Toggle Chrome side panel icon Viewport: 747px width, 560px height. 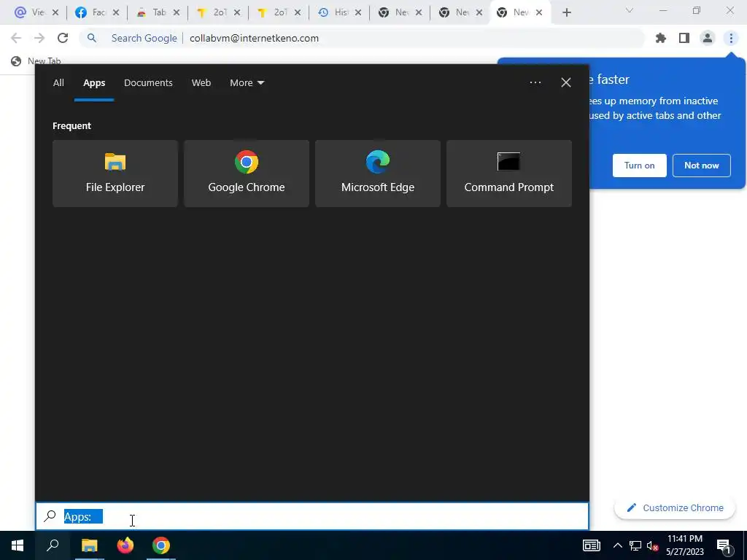coord(684,38)
